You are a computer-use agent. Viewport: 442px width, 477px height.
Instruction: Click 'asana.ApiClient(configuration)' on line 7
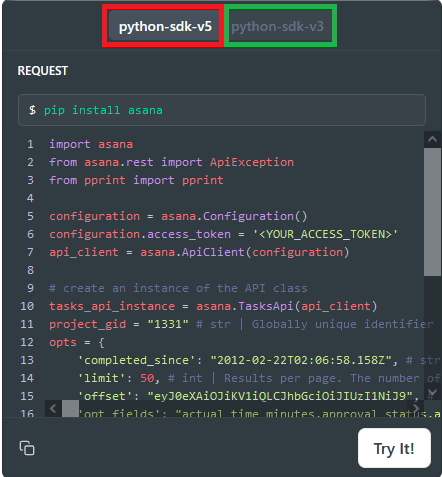pos(245,252)
